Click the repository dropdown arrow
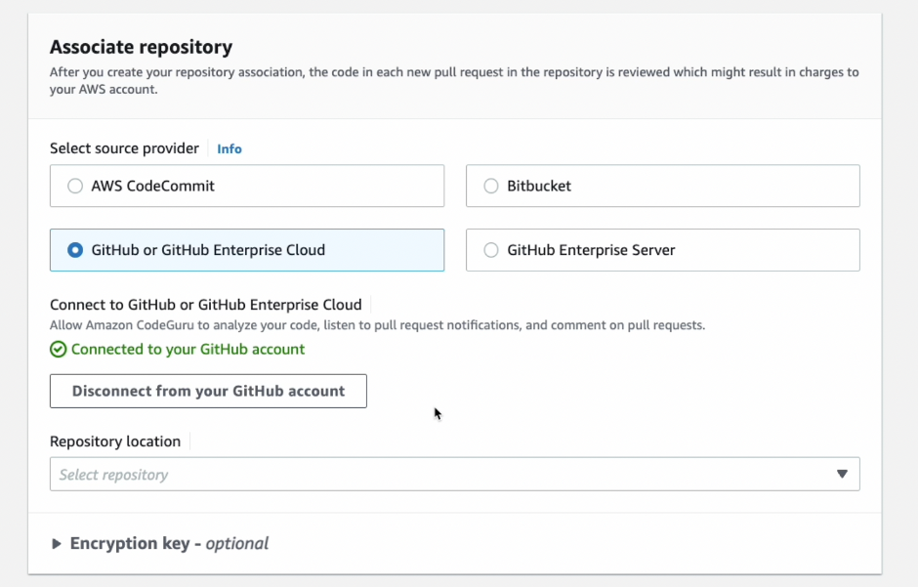The image size is (919, 588). (x=842, y=475)
